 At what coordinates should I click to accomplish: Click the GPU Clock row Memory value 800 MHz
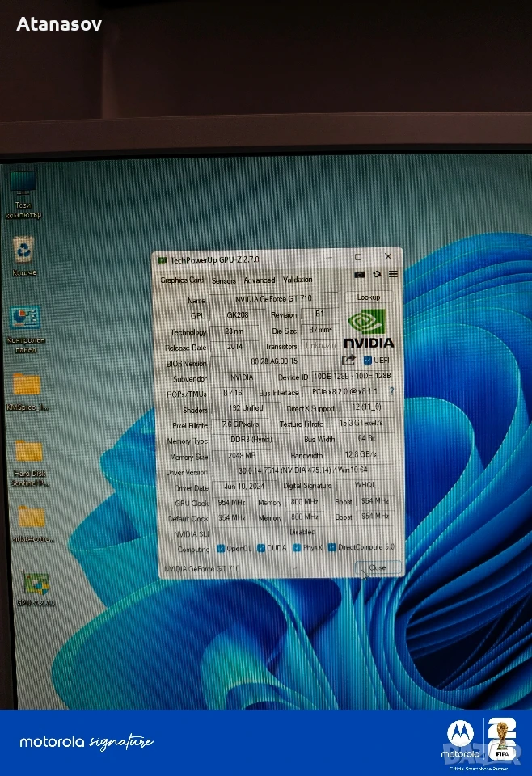point(304,501)
